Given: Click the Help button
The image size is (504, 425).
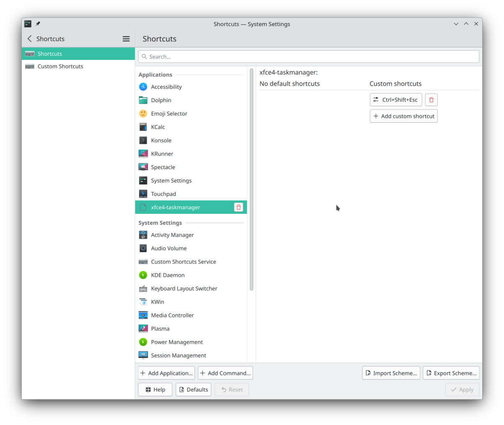Looking at the screenshot, I should pos(155,389).
